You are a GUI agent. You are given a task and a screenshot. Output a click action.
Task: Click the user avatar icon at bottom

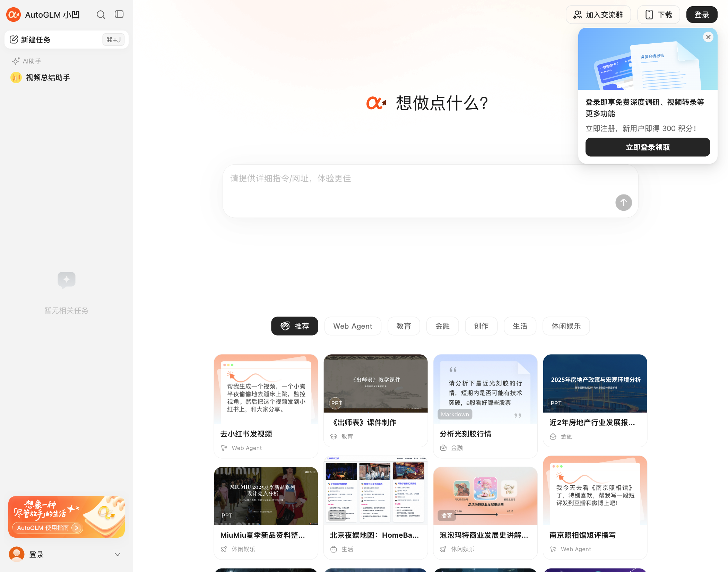17,554
